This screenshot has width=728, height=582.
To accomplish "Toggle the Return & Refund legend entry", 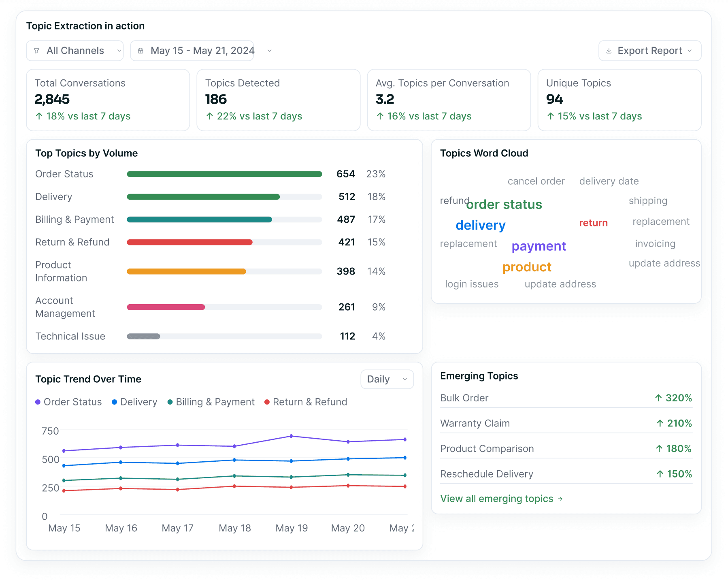I will click(x=306, y=402).
